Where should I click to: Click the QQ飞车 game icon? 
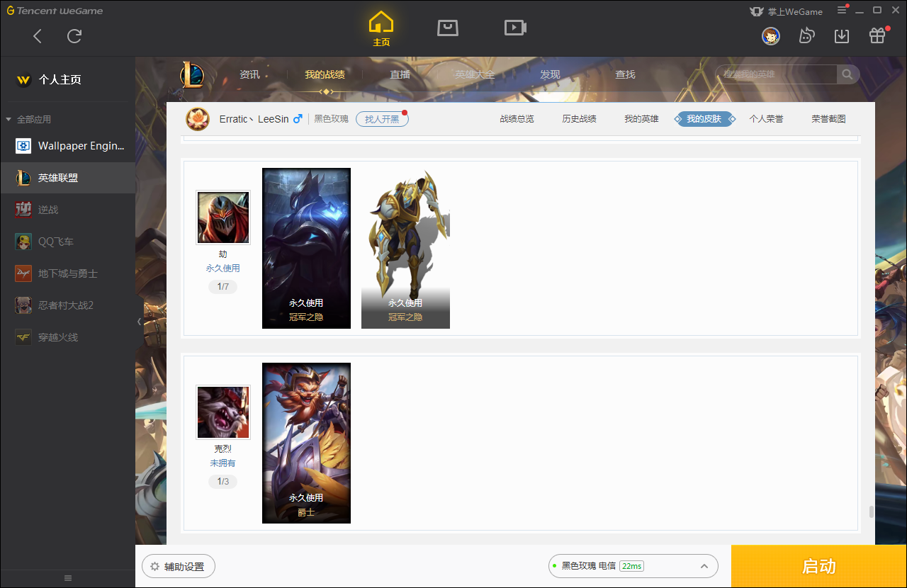tap(23, 242)
